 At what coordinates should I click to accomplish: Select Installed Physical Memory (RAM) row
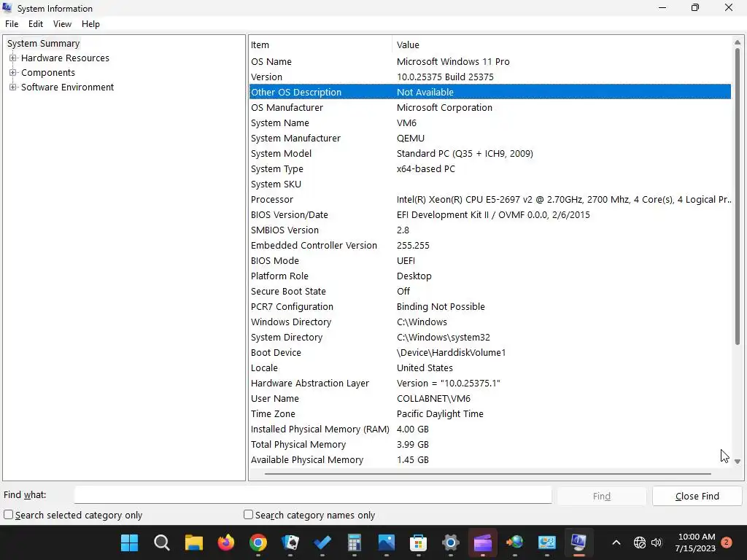click(490, 429)
